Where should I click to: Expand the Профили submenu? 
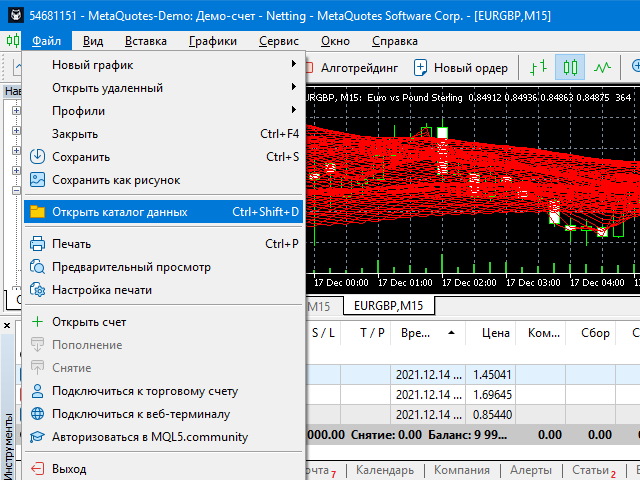click(x=163, y=111)
